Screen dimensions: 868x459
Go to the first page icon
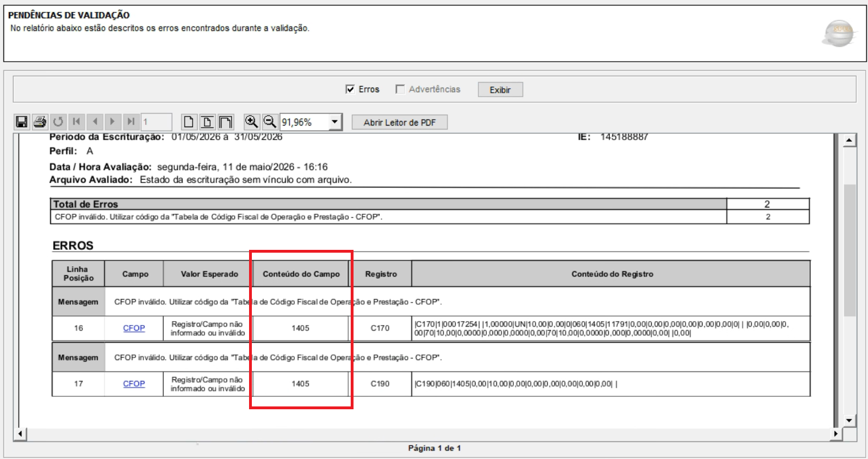click(76, 122)
